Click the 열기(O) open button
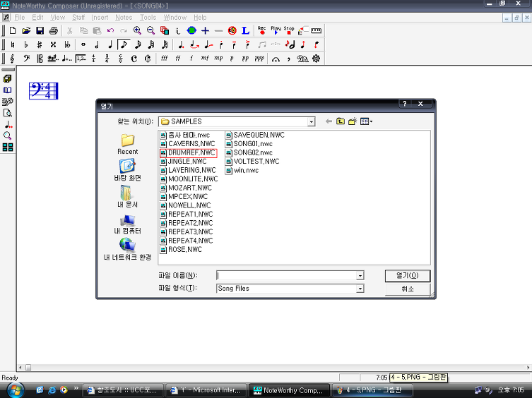Viewport: 532px width, 398px height. pyautogui.click(x=408, y=276)
